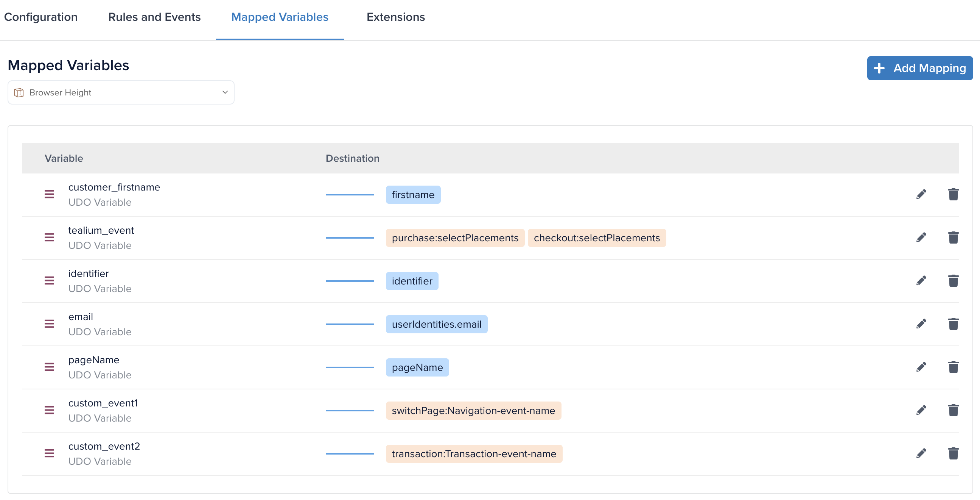
Task: Open Rules and Events tab
Action: [x=154, y=17]
